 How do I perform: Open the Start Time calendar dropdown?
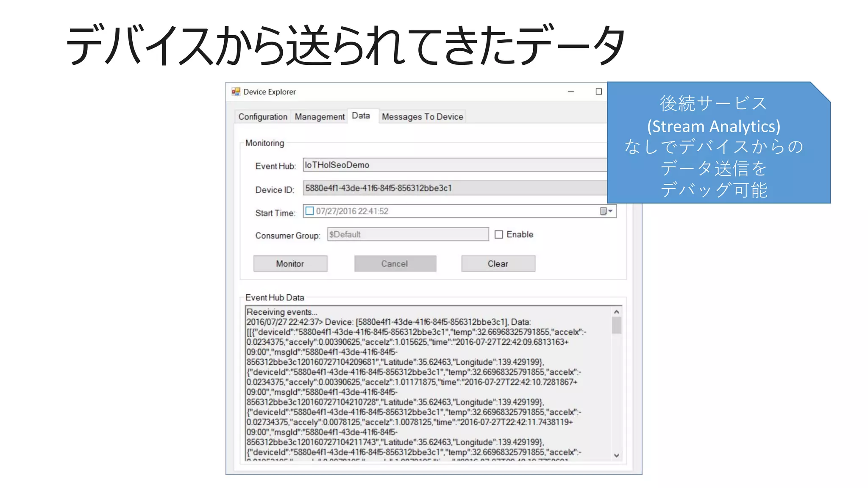[606, 211]
